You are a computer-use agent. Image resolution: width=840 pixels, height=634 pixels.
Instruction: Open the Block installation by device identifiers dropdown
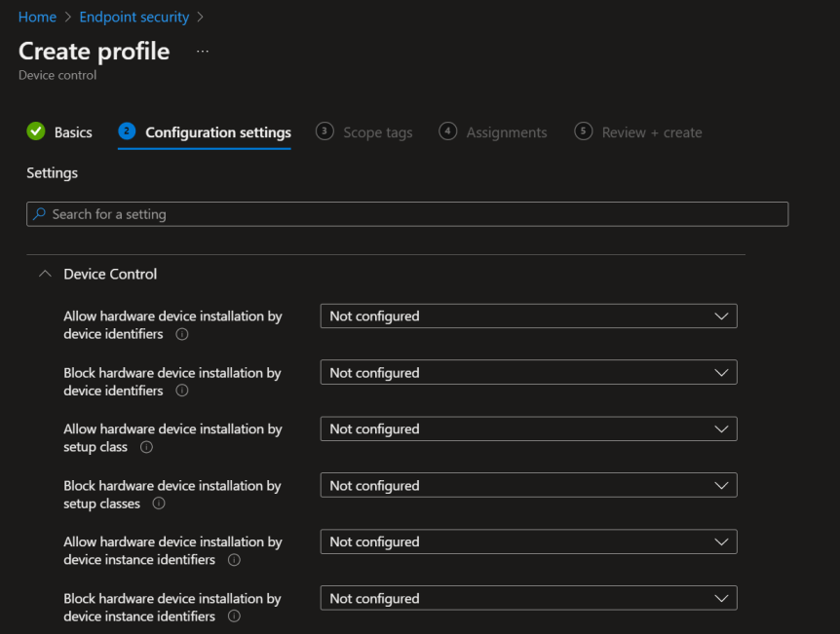click(x=528, y=372)
